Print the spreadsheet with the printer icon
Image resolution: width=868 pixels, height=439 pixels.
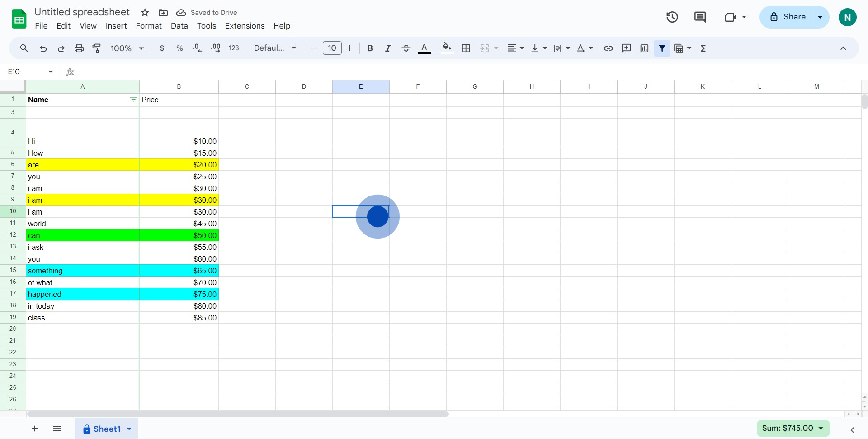[x=79, y=48]
